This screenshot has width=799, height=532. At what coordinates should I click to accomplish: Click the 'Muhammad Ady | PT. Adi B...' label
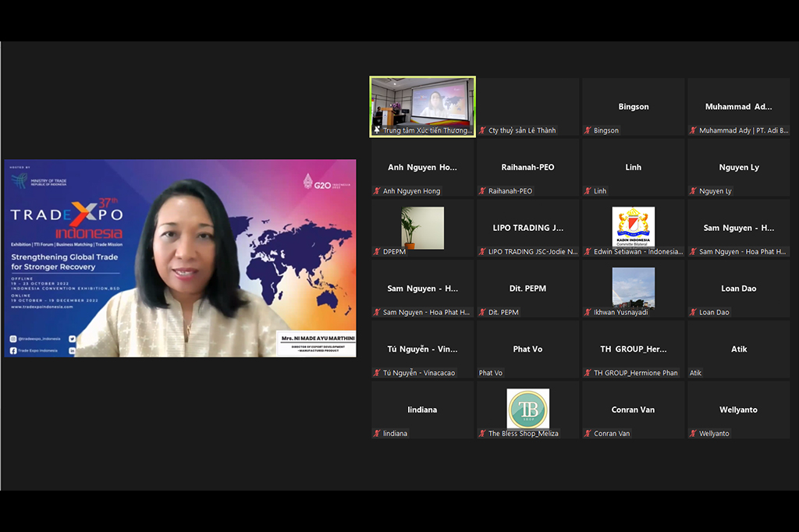pyautogui.click(x=744, y=130)
